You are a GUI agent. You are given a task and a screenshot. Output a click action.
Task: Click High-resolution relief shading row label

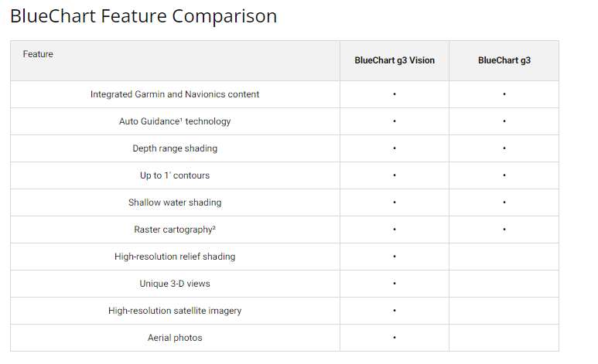coord(175,257)
